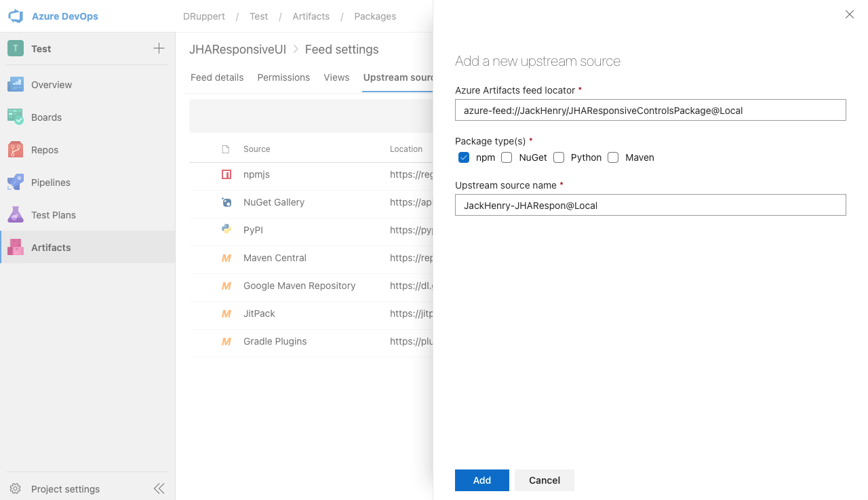Collapse the sidebar with double chevron

click(159, 488)
